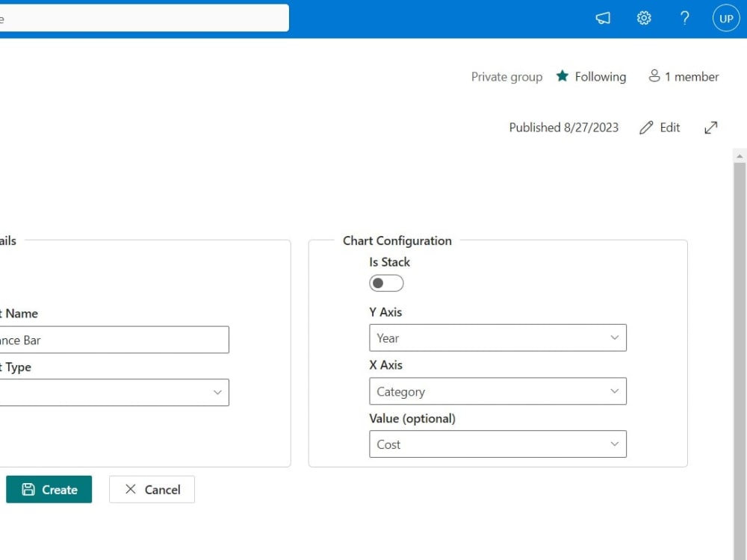Screen dimensions: 747x560
Task: Open the settings gear icon
Action: coord(644,18)
